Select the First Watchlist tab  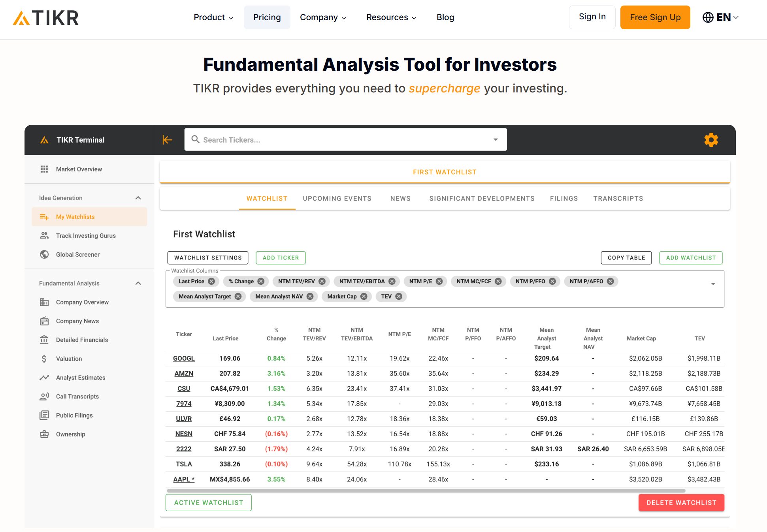[x=445, y=172]
